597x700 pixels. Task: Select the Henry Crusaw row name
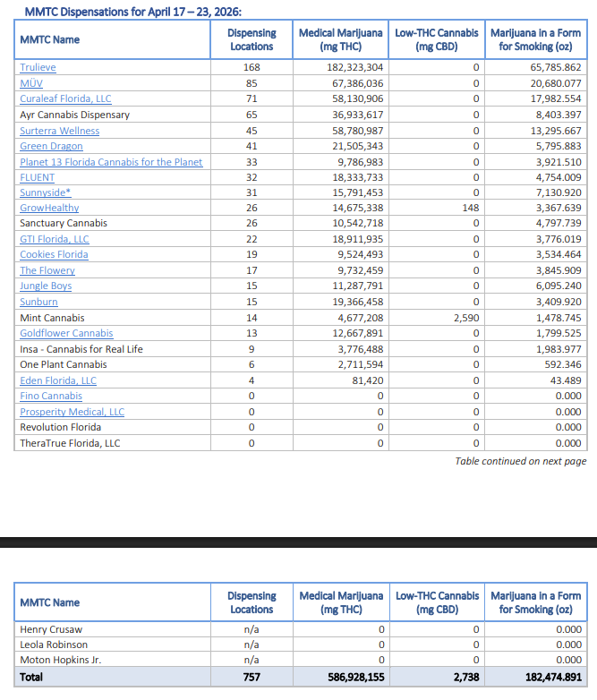point(51,629)
